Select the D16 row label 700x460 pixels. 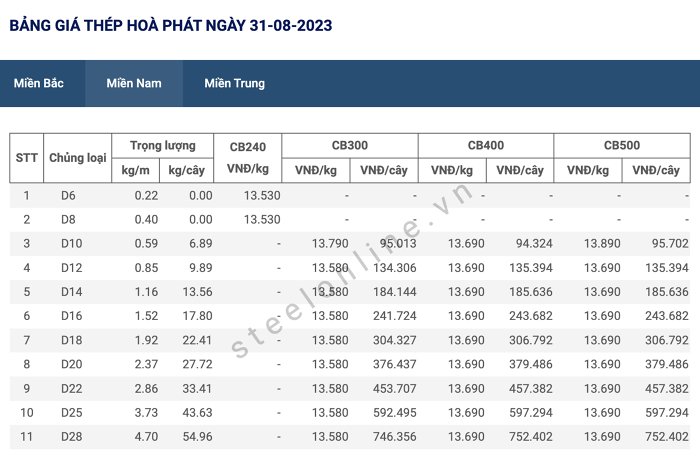pos(71,316)
